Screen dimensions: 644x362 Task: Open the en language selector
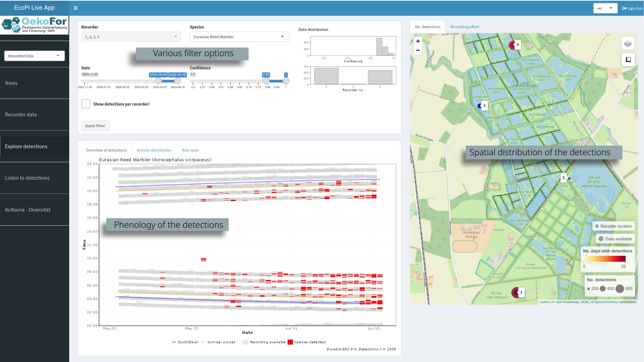(605, 8)
